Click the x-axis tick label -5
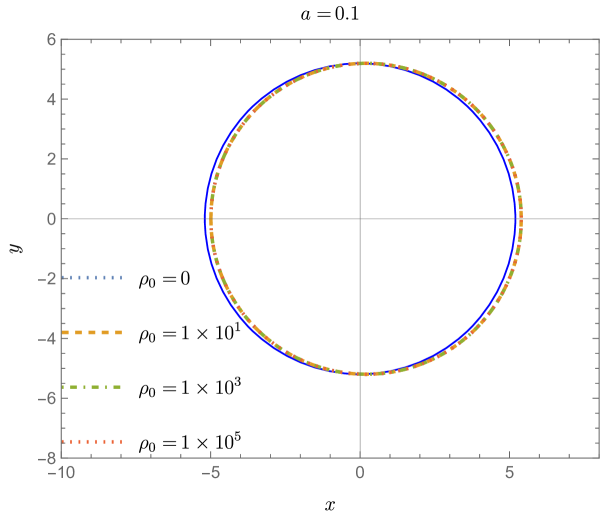This screenshot has height=519, width=600. point(211,472)
